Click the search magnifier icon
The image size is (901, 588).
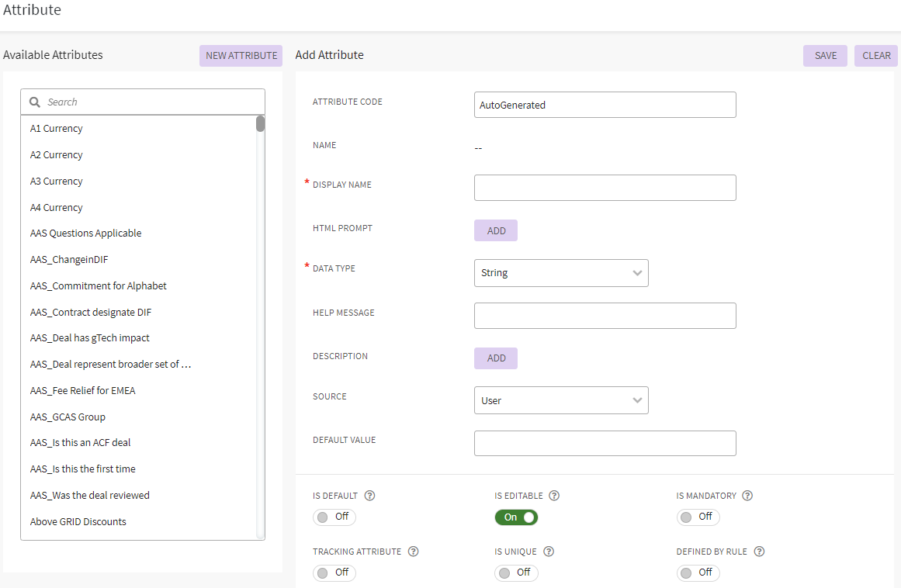[x=35, y=102]
